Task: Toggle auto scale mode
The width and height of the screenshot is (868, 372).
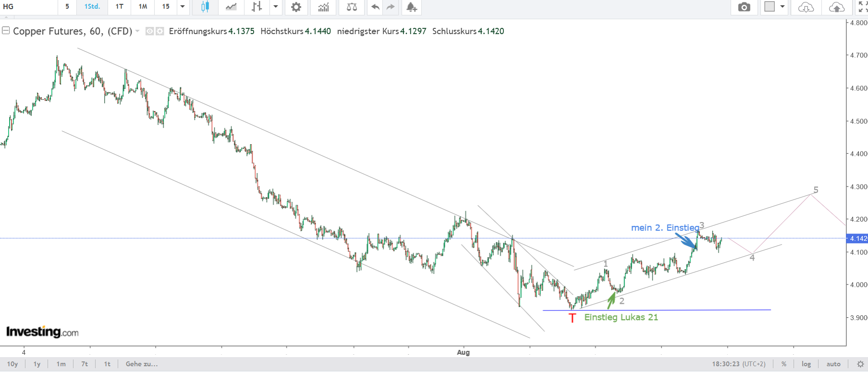Action: pos(833,364)
